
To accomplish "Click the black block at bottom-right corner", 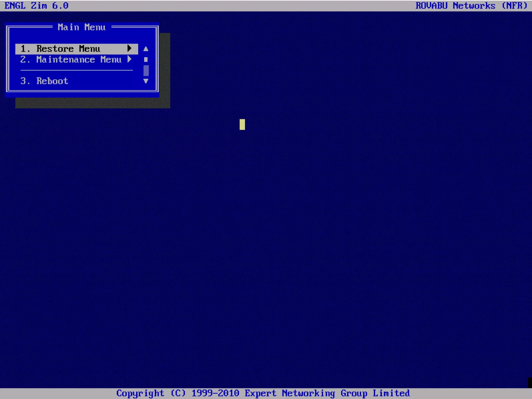I will coord(530,383).
